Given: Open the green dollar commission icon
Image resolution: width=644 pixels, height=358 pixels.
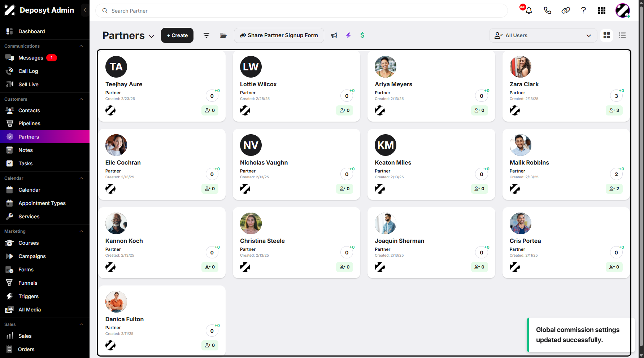Looking at the screenshot, I should [362, 35].
